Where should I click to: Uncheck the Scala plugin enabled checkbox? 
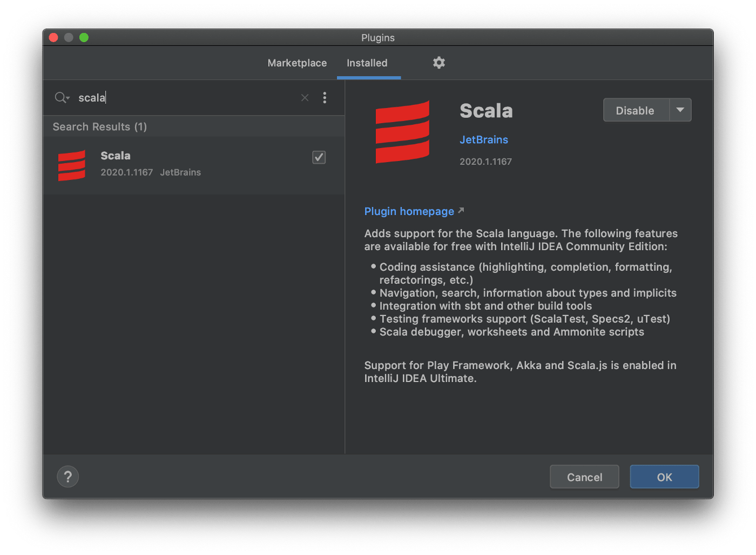pyautogui.click(x=319, y=157)
